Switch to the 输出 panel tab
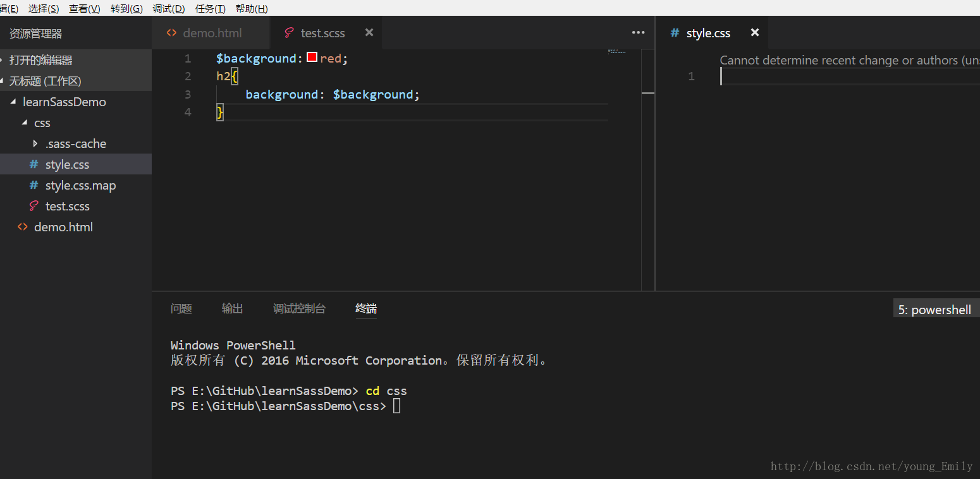This screenshot has height=479, width=980. (233, 308)
